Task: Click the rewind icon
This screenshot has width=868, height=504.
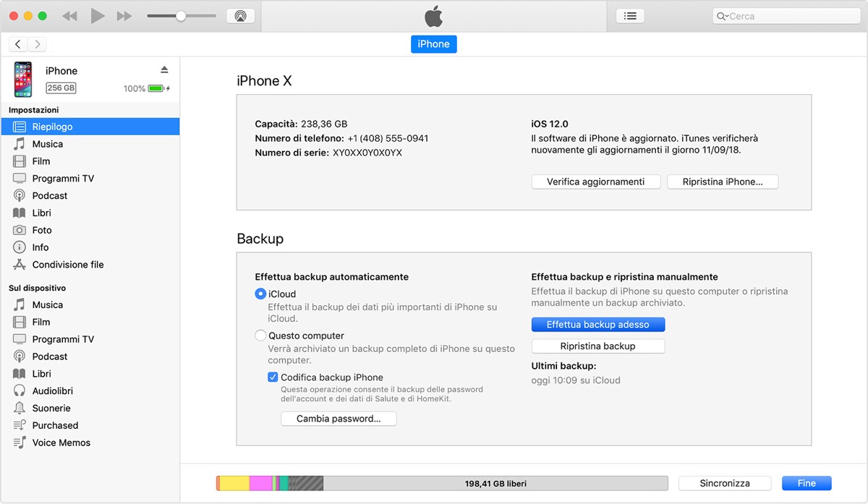Action: coord(69,16)
